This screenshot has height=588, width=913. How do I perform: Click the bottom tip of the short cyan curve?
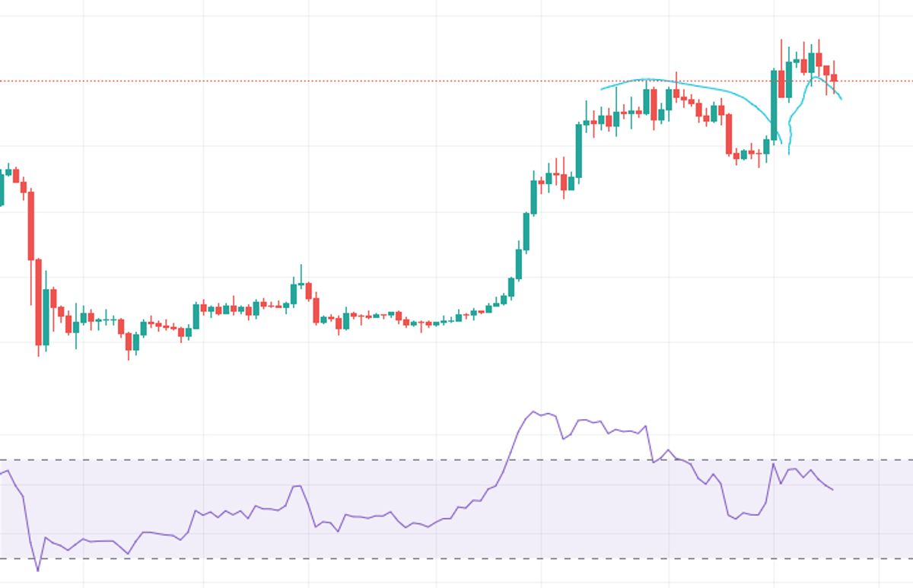[x=789, y=154]
